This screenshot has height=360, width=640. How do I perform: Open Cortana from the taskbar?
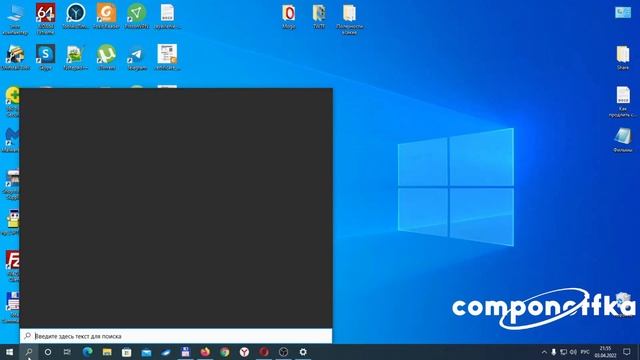48,352
